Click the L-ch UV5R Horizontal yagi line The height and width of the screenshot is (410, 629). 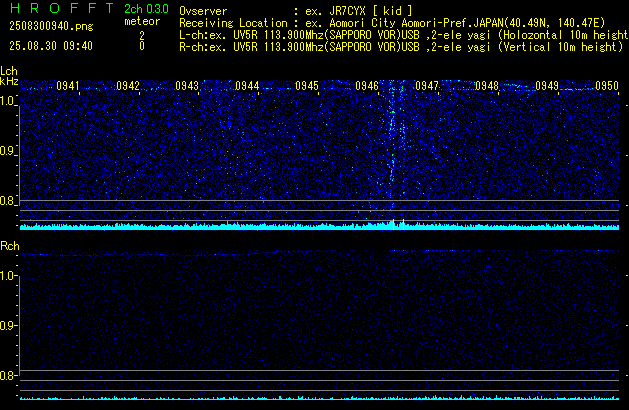click(x=404, y=35)
